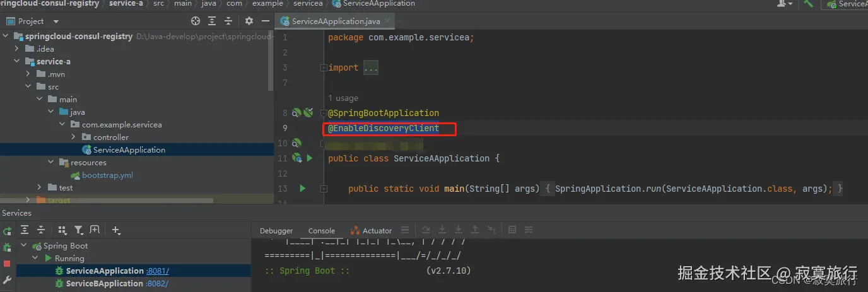Open Project panel gear options
Screen dimensions: 868x292
click(249, 21)
